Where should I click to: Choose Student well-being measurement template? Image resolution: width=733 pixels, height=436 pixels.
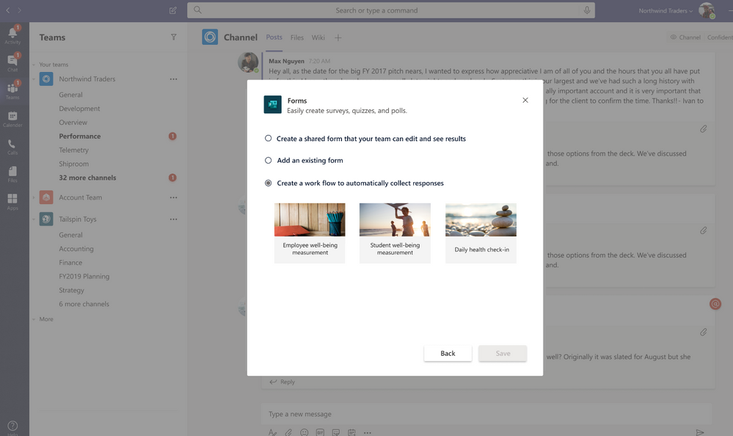click(x=395, y=233)
